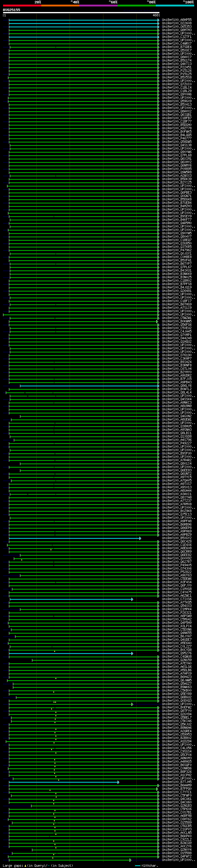Click the orange ~40% identity legend bar
The image size is (197, 868).
point(60,6)
